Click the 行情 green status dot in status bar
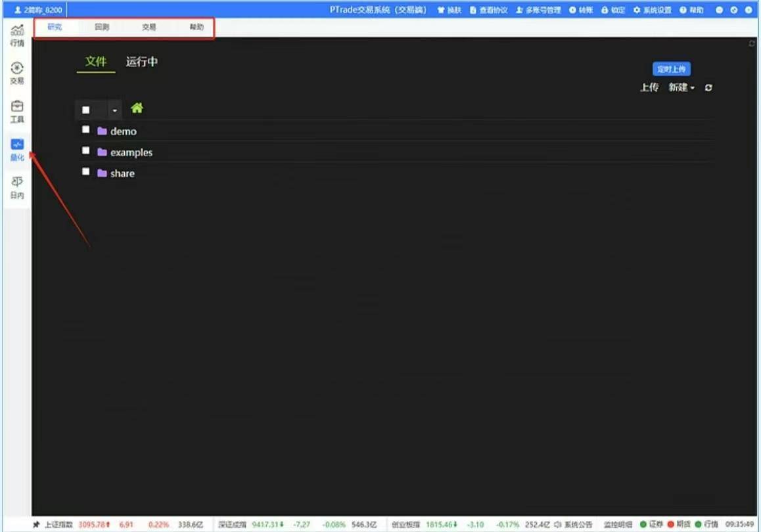Viewport: 761px width, 532px height. 699,524
